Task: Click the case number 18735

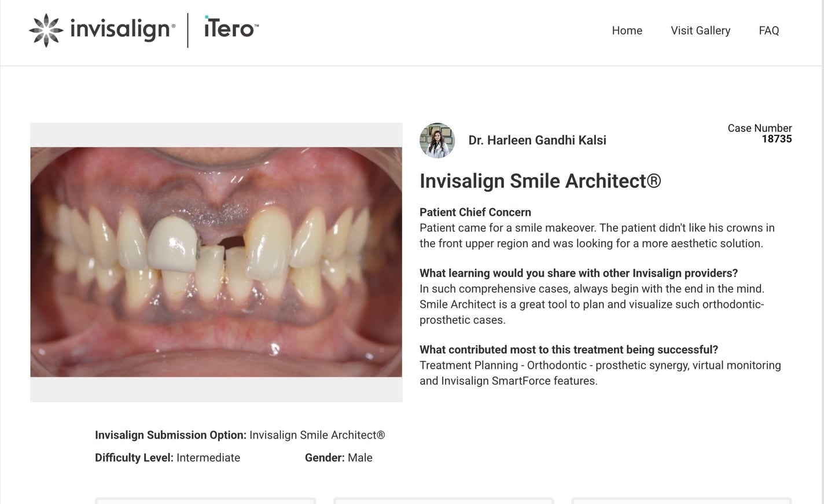Action: [777, 139]
